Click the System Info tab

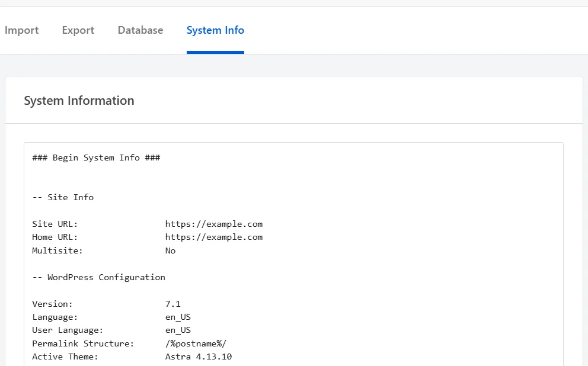click(215, 30)
